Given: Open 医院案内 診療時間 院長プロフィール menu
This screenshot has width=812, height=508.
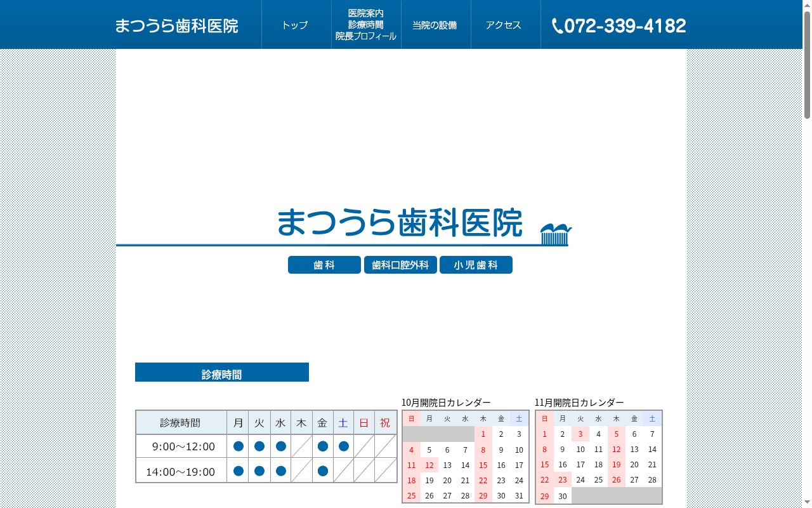Looking at the screenshot, I should click(x=366, y=25).
